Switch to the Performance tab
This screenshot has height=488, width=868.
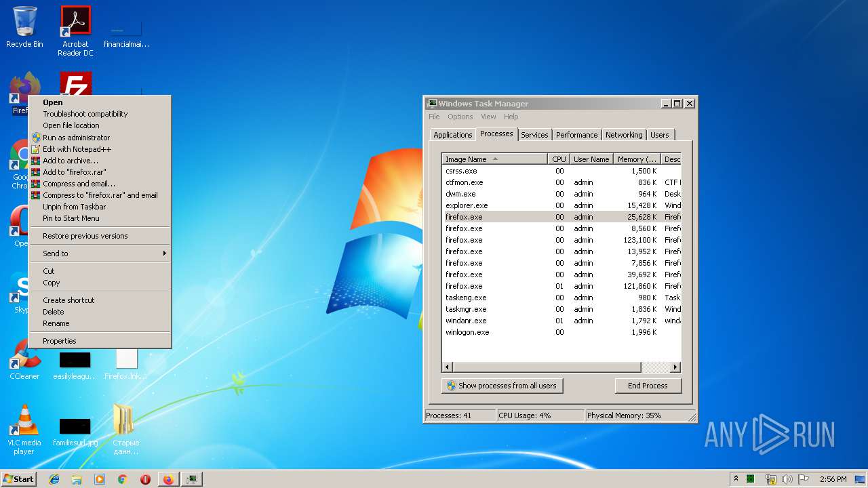(x=577, y=135)
